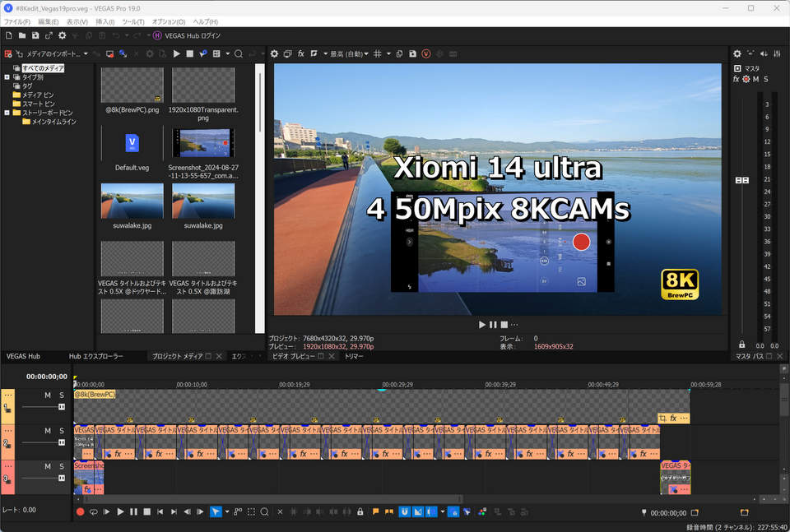Toggle Mute on the Master bus

755,79
